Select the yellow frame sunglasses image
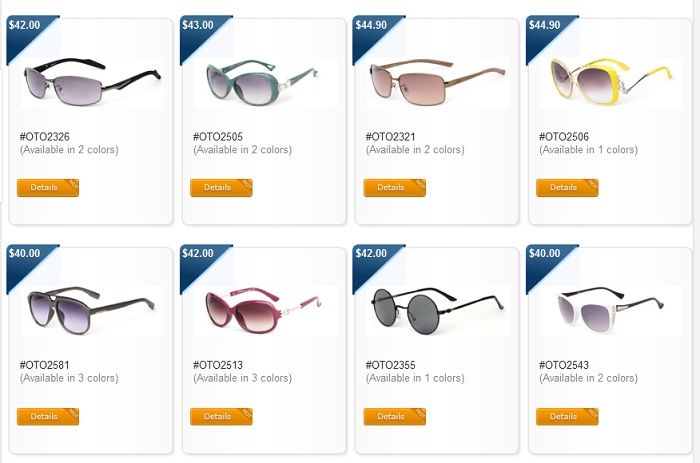Image resolution: width=700 pixels, height=463 pixels. 611,83
